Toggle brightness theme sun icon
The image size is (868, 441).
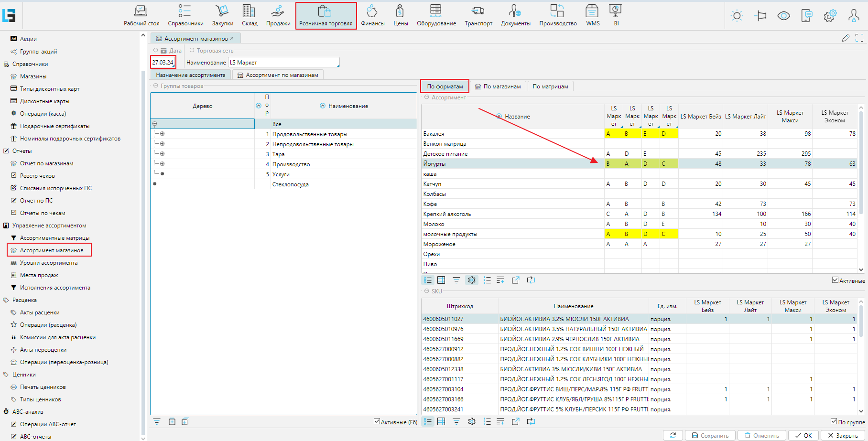pyautogui.click(x=737, y=16)
